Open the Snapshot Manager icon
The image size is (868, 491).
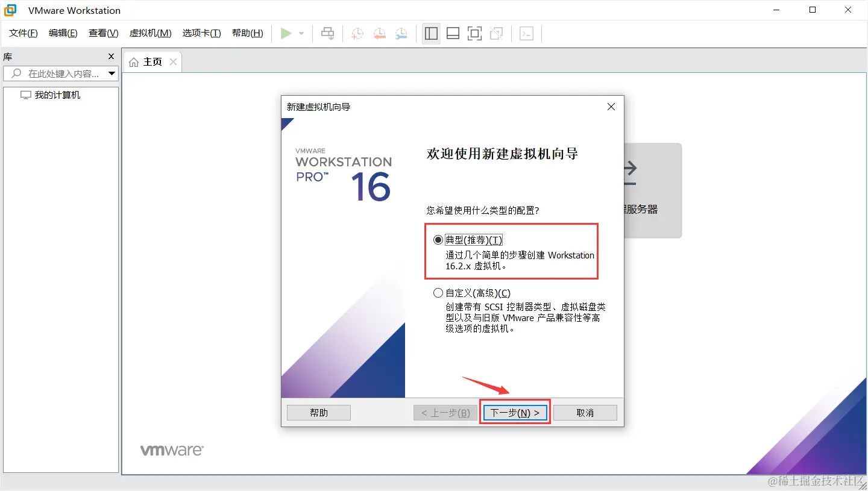pyautogui.click(x=401, y=33)
